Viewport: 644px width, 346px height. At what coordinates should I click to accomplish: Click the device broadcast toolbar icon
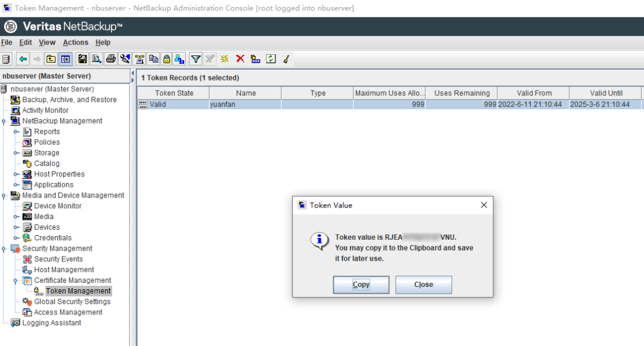139,59
